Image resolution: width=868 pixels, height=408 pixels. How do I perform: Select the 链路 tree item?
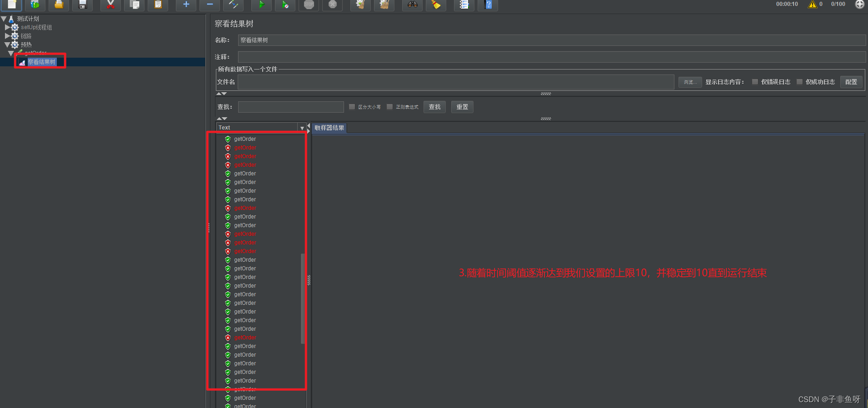tap(26, 36)
